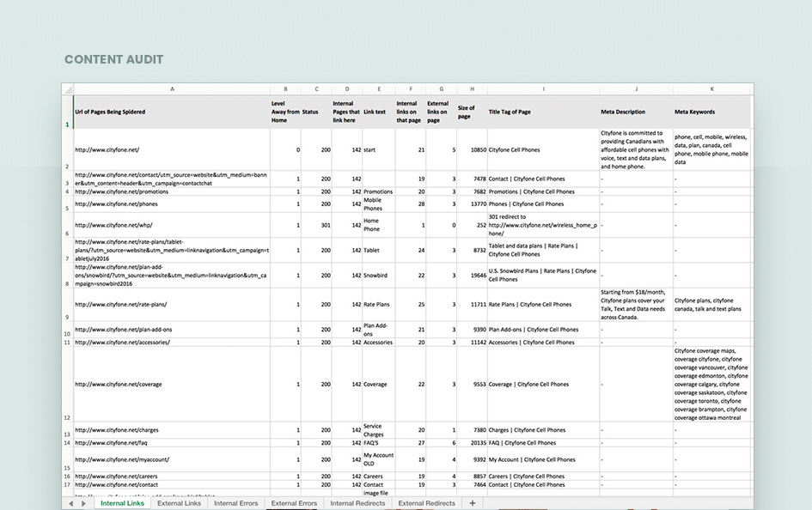Viewport: 812px width, 510px height.
Task: Select column A header
Action: (172, 89)
